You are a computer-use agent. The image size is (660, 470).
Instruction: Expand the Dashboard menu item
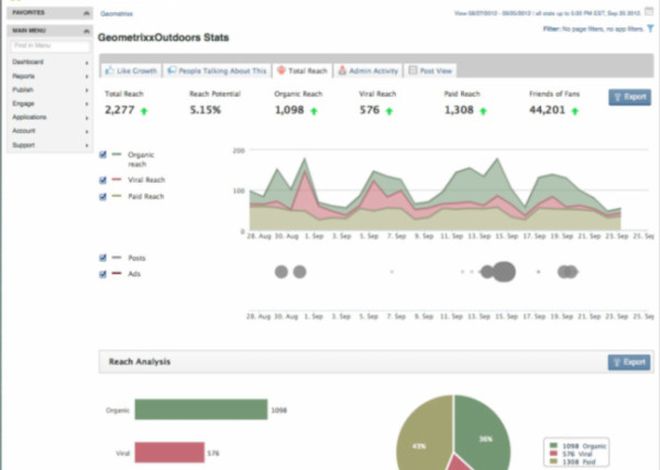point(50,62)
